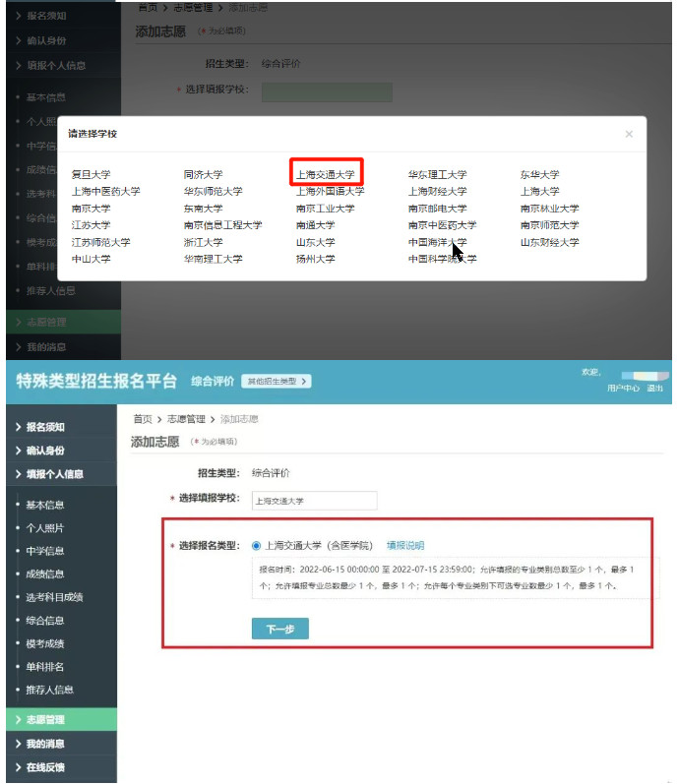This screenshot has width=679, height=784.
Task: Open 基本信息 in the undimmed sidebar
Action: pos(45,505)
